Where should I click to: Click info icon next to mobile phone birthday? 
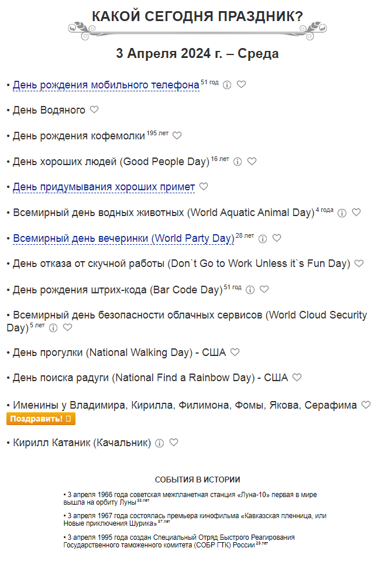pos(227,85)
